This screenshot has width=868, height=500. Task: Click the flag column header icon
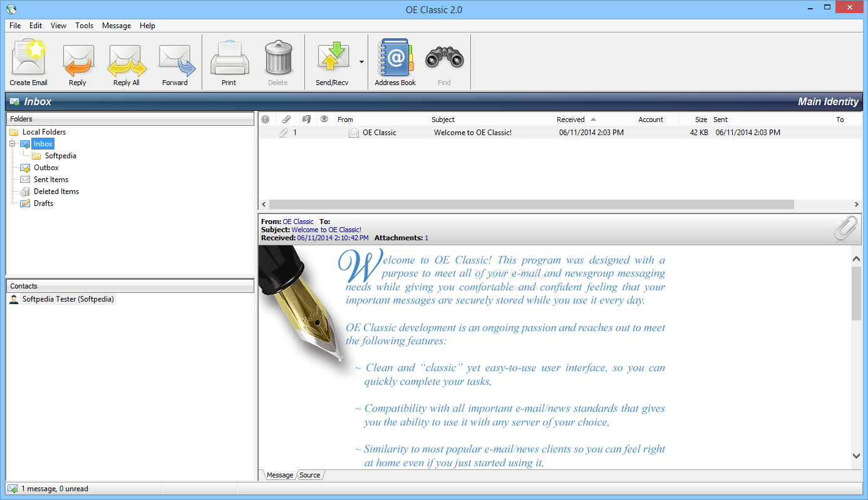tap(306, 120)
